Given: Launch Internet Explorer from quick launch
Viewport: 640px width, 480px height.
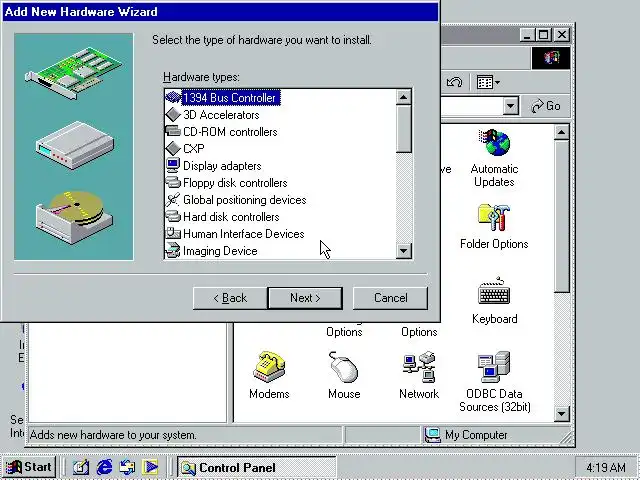Looking at the screenshot, I should 104,467.
